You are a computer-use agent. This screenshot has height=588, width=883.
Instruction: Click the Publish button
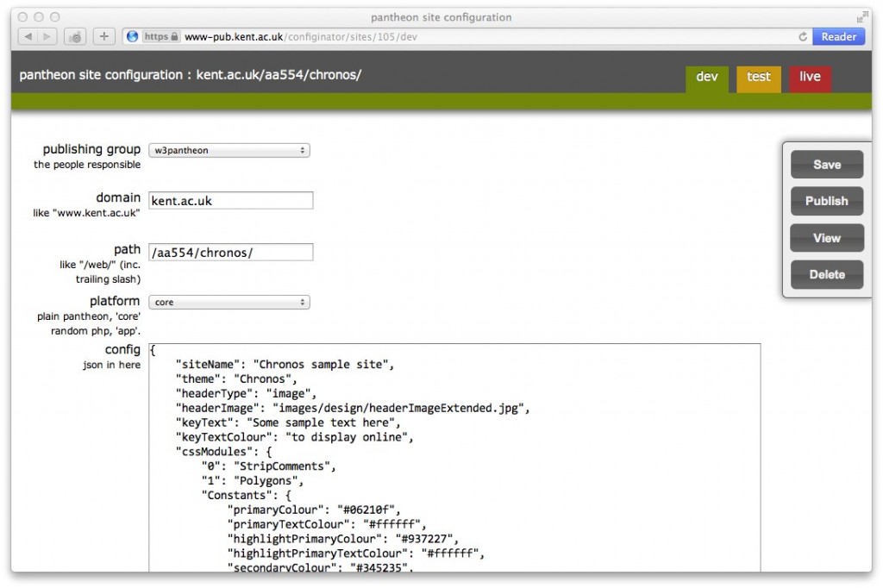(x=826, y=201)
